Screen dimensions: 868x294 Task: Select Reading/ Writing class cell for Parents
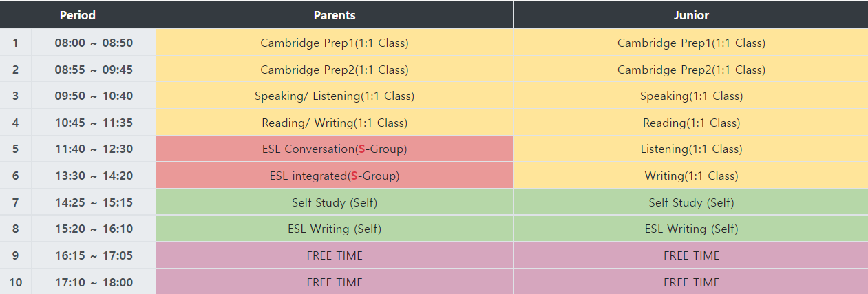click(x=335, y=123)
